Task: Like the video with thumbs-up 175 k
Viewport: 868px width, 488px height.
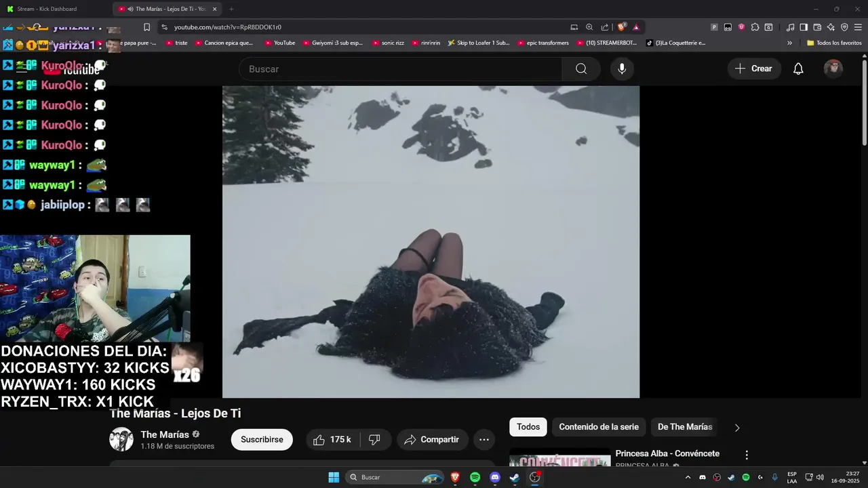Action: pyautogui.click(x=332, y=439)
